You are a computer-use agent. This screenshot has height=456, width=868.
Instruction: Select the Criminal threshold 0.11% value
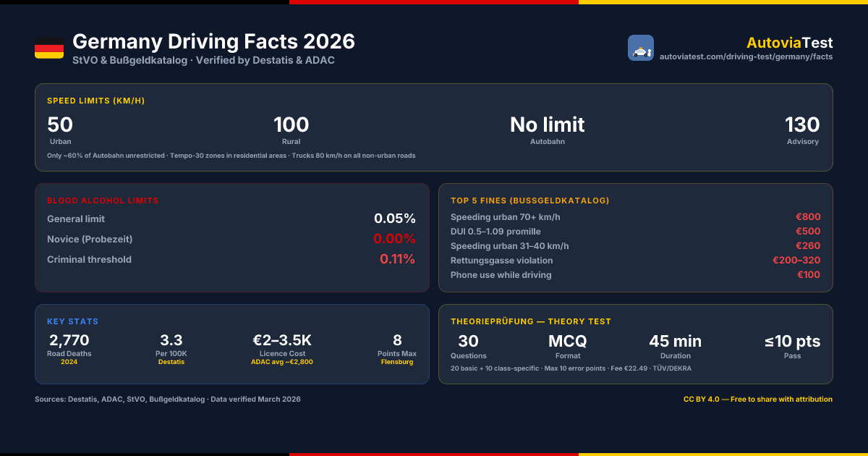(397, 259)
